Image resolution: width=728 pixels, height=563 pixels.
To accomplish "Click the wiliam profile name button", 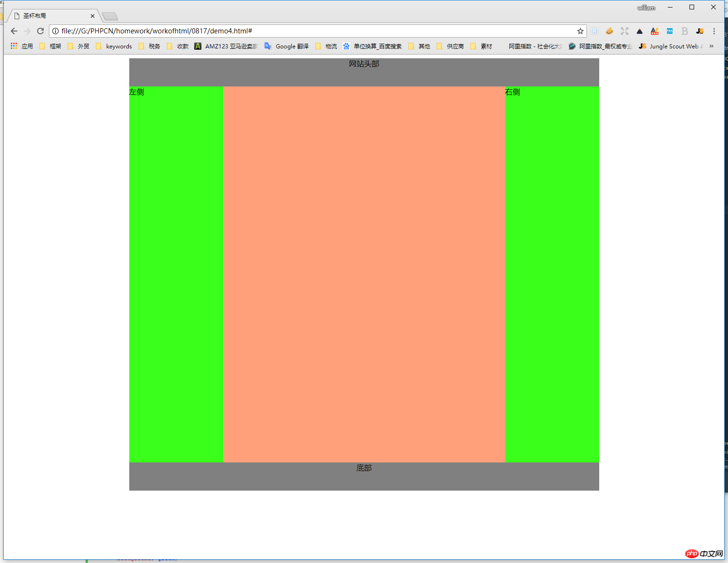I will [x=646, y=8].
